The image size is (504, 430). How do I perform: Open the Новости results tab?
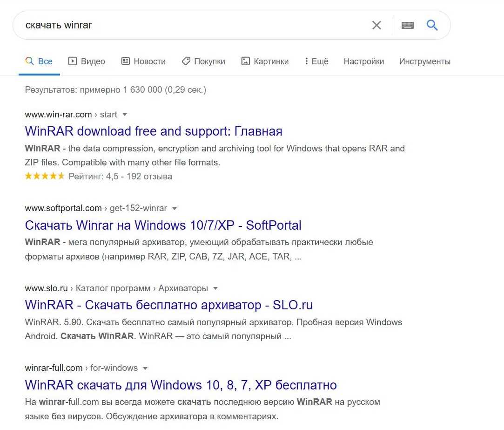tap(143, 61)
